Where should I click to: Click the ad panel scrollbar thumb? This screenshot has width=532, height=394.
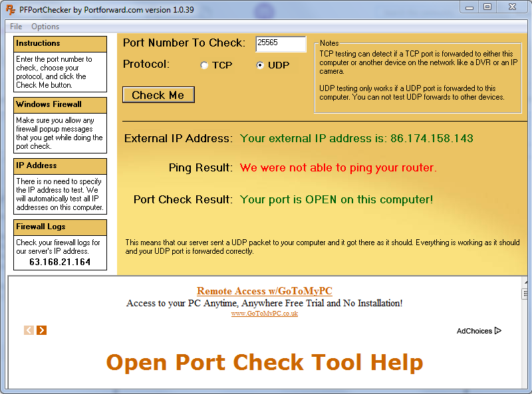point(525,294)
